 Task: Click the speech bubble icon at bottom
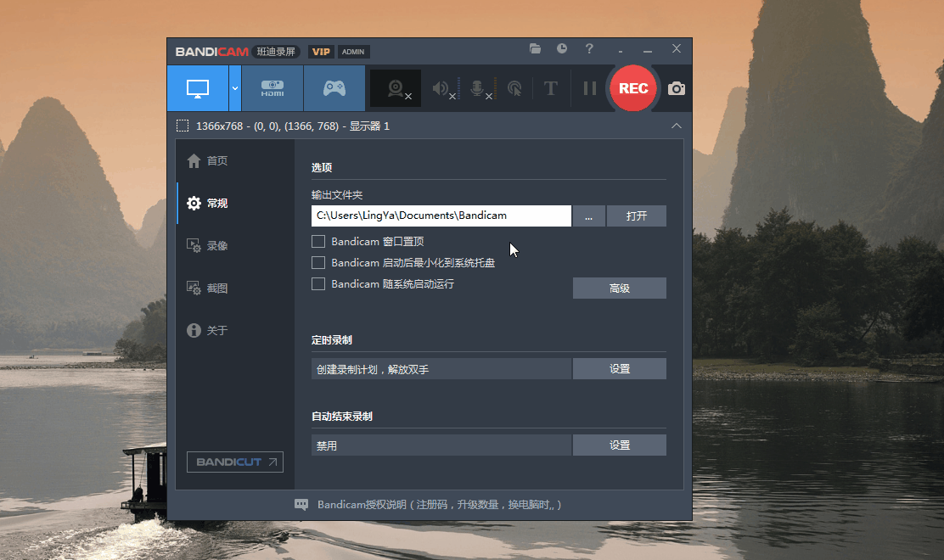coord(301,505)
